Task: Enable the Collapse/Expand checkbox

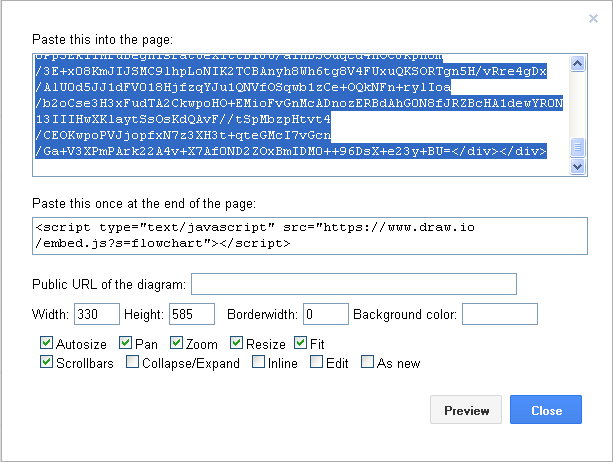Action: tap(132, 362)
